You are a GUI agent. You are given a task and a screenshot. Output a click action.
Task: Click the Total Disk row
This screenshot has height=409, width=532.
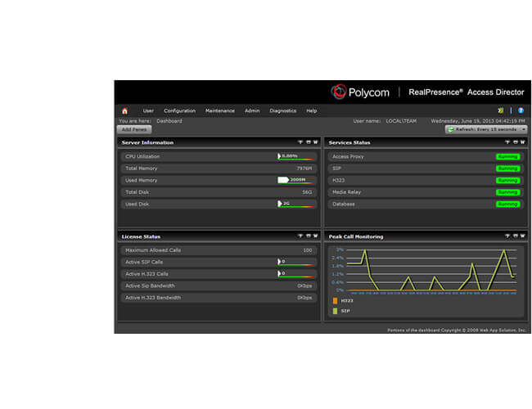coord(219,192)
